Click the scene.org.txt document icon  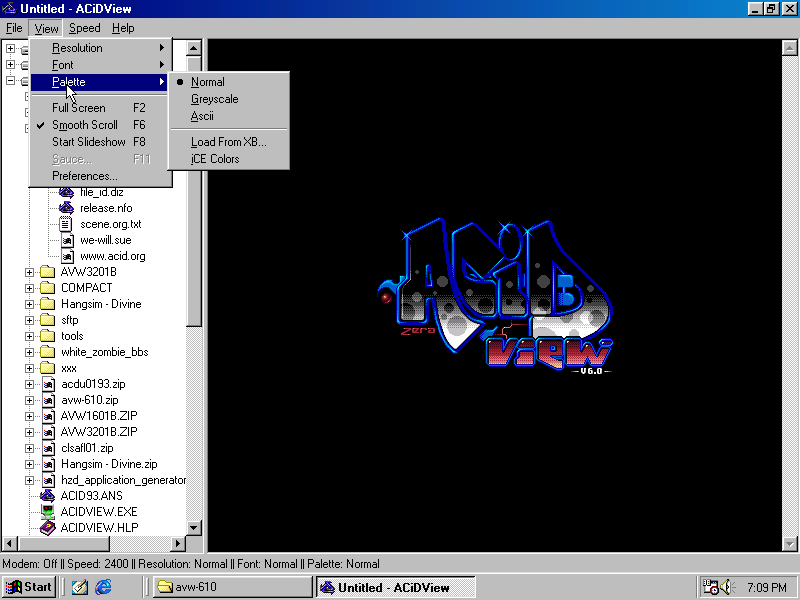tap(66, 224)
